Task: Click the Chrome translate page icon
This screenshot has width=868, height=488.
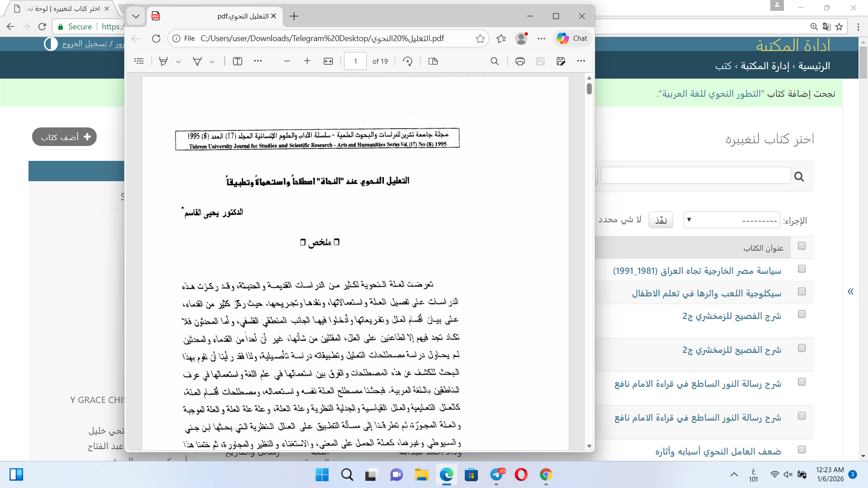Action: 827,27
